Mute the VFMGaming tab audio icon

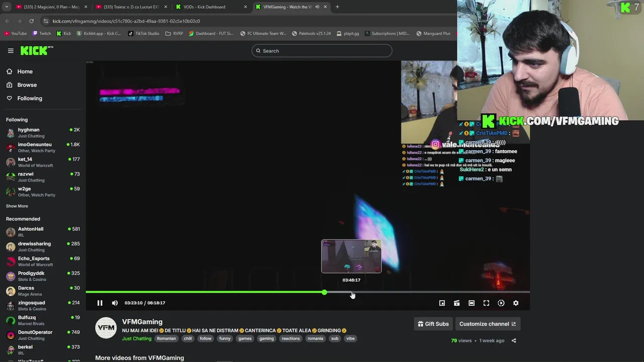pyautogui.click(x=317, y=7)
